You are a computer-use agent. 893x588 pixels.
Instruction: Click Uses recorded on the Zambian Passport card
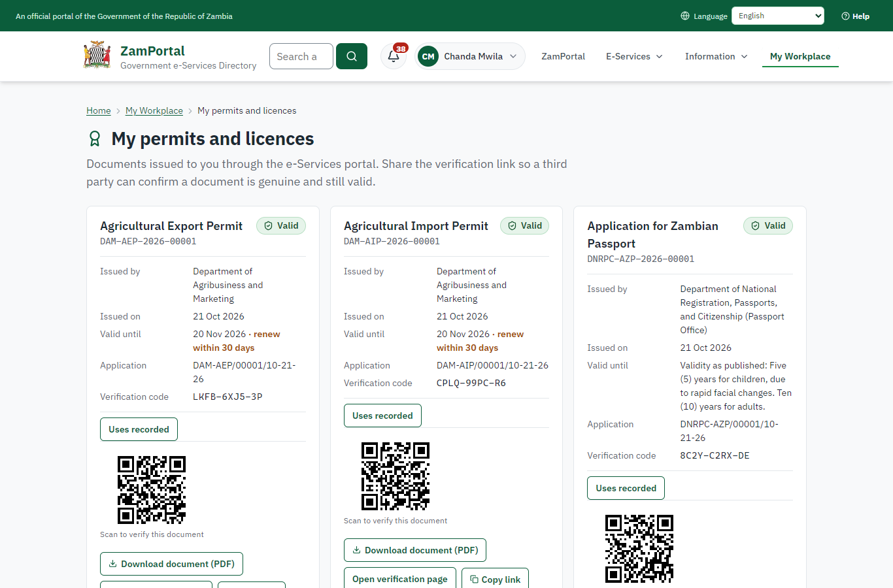pos(626,488)
